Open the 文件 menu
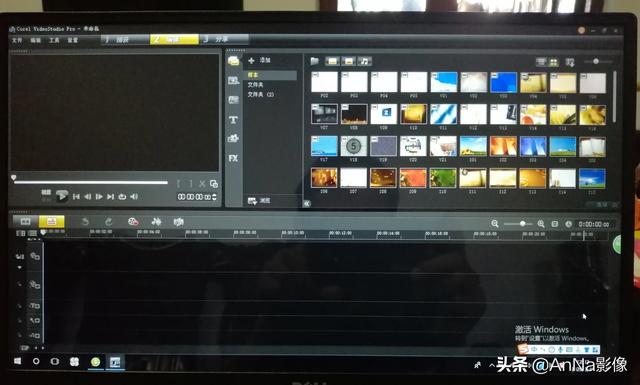This screenshot has height=385, width=640. tap(17, 40)
